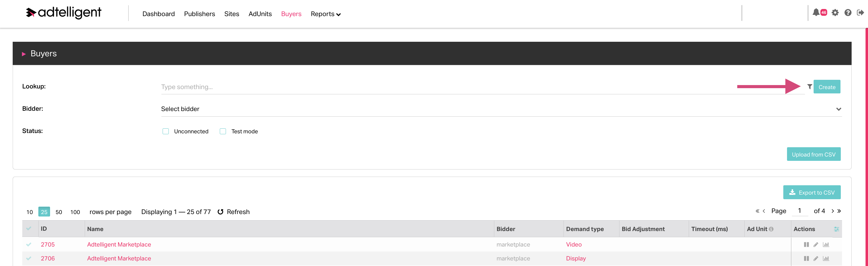This screenshot has height=266, width=868.
Task: Show 100 rows per page
Action: click(x=75, y=212)
